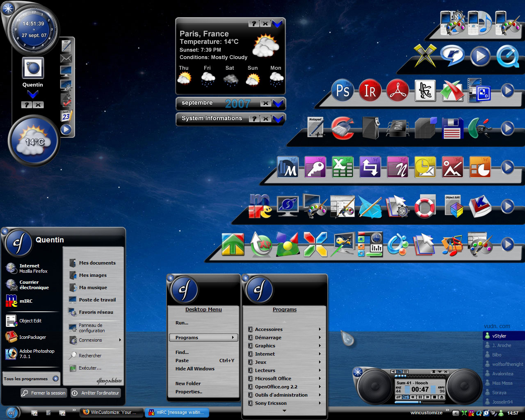Viewport: 525px width, 420px height.
Task: Expand the Excel dock row arrow
Action: pos(507,167)
